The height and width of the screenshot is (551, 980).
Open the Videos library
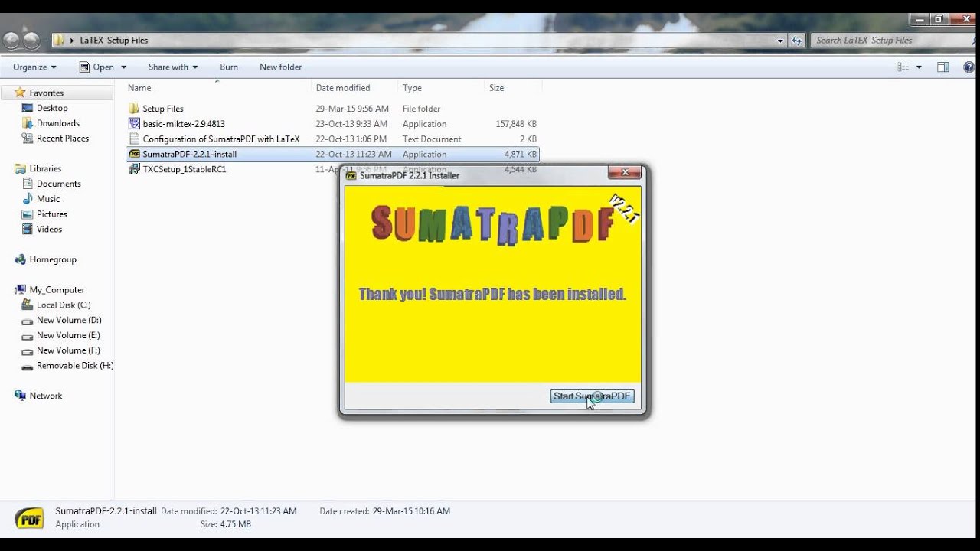pos(49,229)
